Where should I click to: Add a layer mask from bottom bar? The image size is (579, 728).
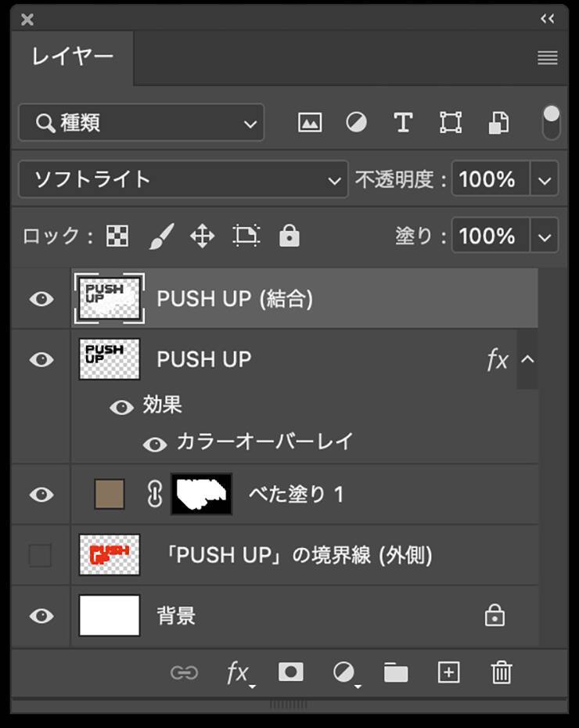pyautogui.click(x=291, y=672)
